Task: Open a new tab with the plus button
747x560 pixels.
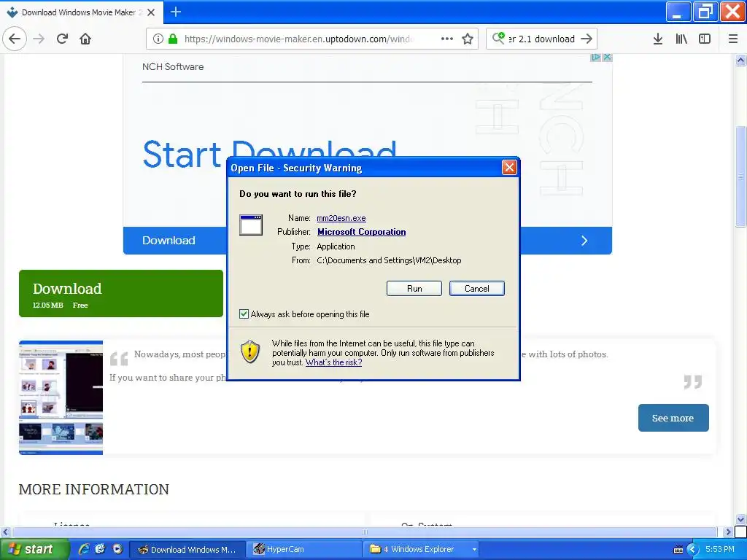Action: (x=176, y=12)
